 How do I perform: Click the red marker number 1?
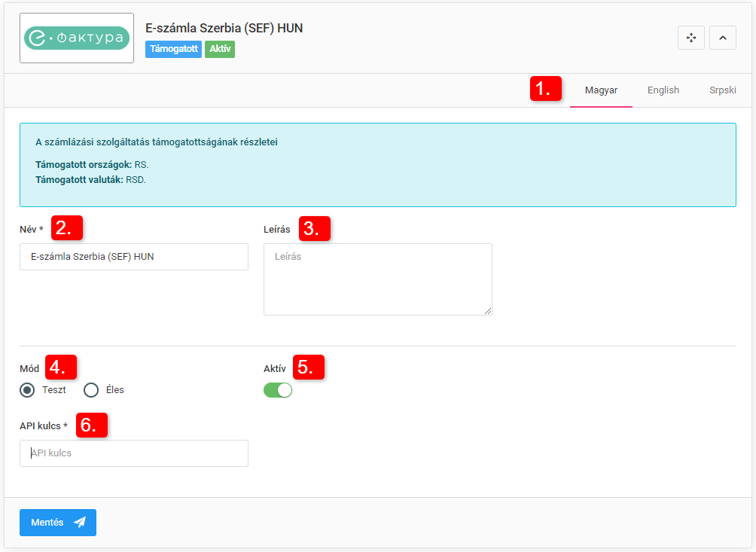pyautogui.click(x=545, y=90)
